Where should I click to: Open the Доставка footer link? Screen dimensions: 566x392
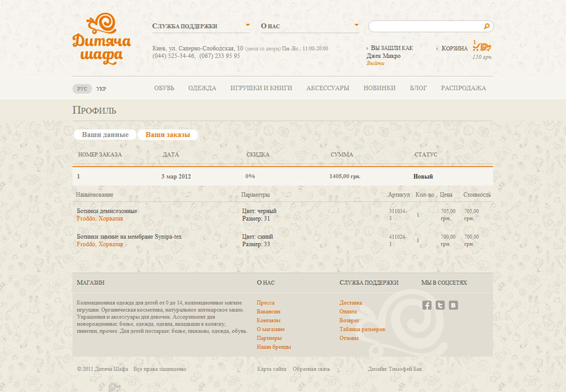(350, 303)
